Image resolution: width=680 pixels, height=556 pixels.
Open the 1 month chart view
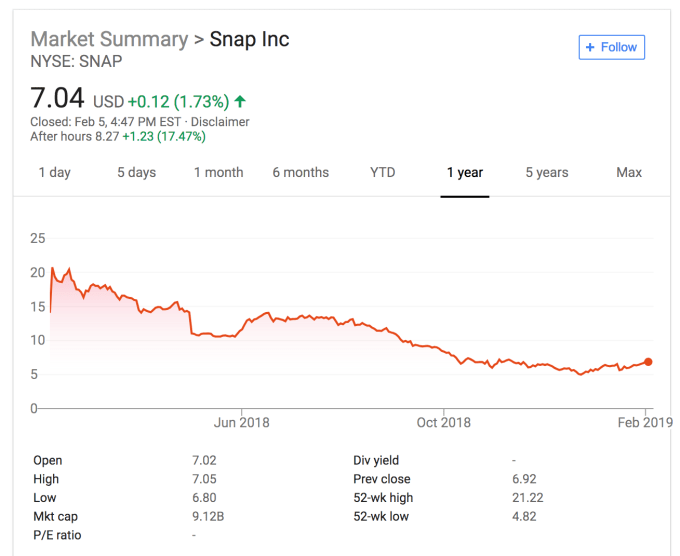click(219, 173)
